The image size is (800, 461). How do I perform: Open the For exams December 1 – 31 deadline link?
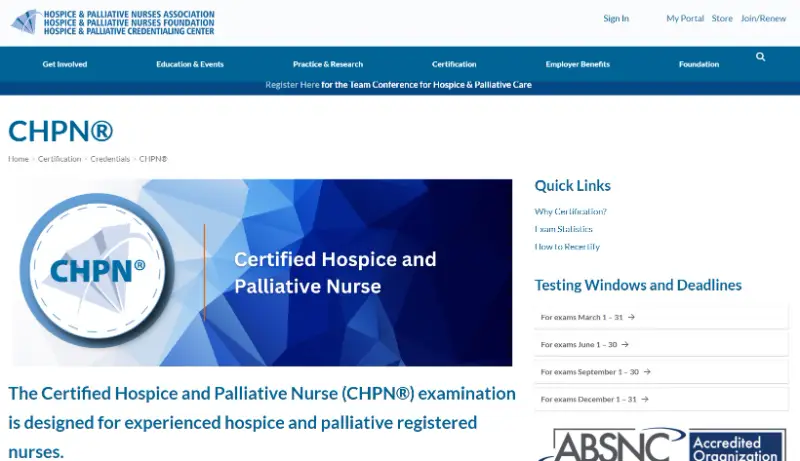[661, 399]
